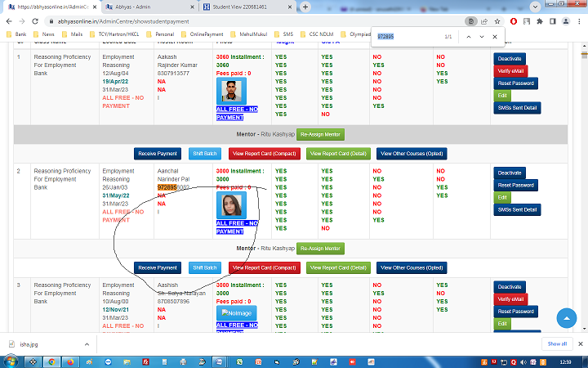Click Show all downloads
The height and width of the screenshot is (368, 588).
557,344
